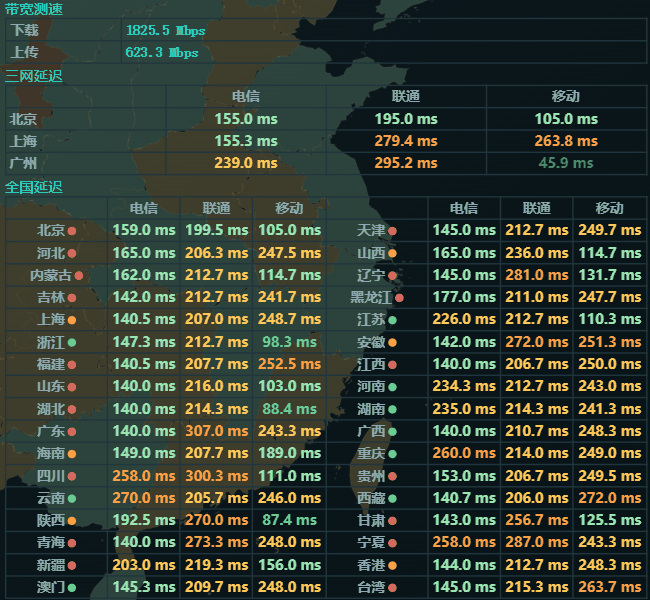Viewport: 650px width, 600px height.
Task: Click 电信 header in 三网延迟 table
Action: click(246, 96)
